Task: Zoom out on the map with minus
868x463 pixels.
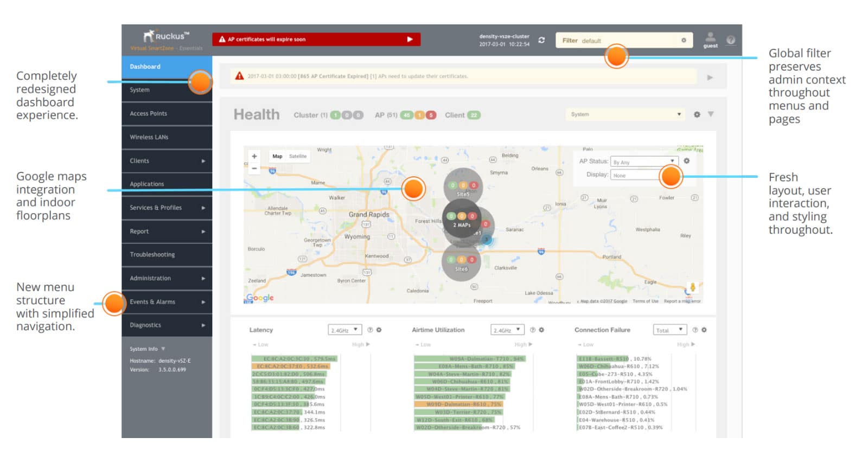Action: tap(254, 168)
